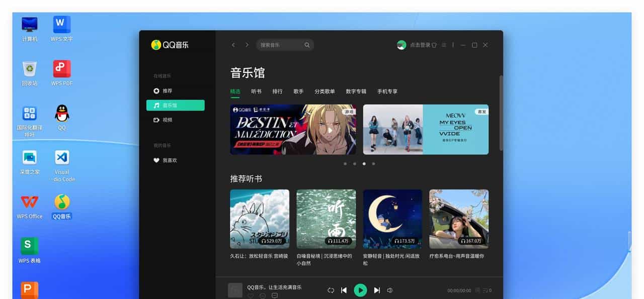
Task: Mute audio with the speaker icon
Action: pyautogui.click(x=390, y=290)
